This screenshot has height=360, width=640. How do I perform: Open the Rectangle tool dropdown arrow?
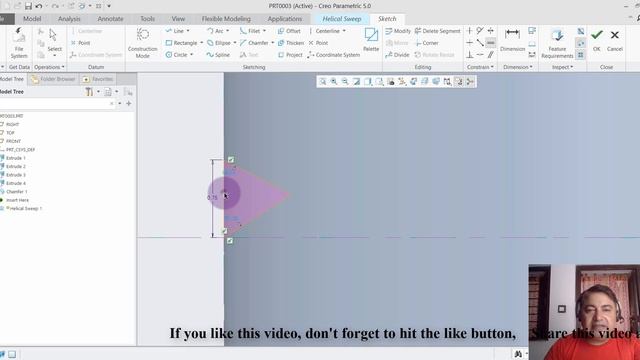[201, 43]
